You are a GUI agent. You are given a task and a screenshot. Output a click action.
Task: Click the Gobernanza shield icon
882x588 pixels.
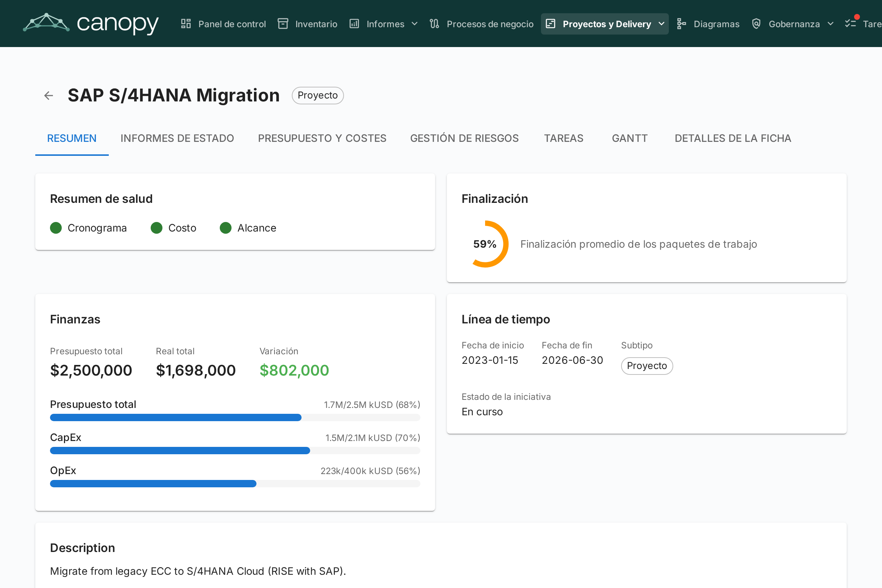[756, 24]
